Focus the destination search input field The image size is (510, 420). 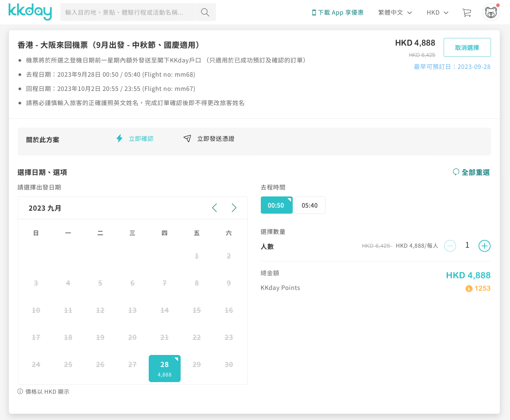click(x=128, y=12)
